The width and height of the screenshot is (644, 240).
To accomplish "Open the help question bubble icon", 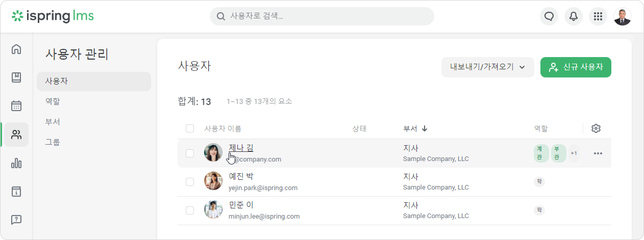I will [16, 220].
